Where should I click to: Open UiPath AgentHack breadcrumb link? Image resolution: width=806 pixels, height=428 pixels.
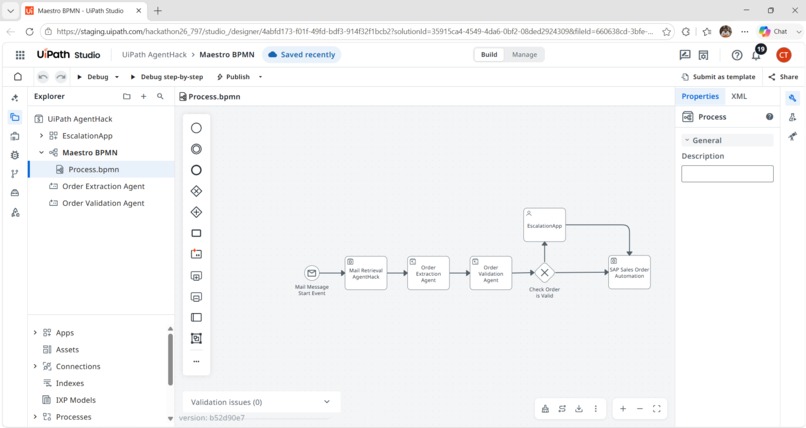coord(154,54)
